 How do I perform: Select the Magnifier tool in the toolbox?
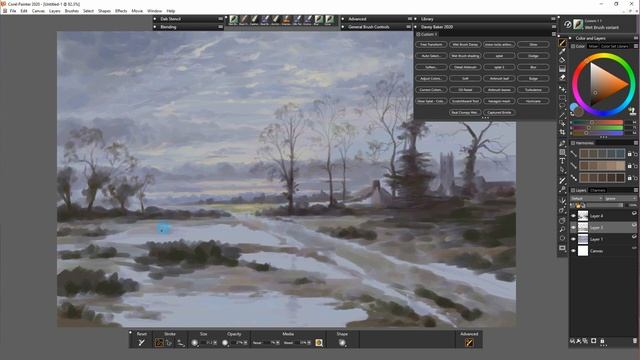click(562, 229)
